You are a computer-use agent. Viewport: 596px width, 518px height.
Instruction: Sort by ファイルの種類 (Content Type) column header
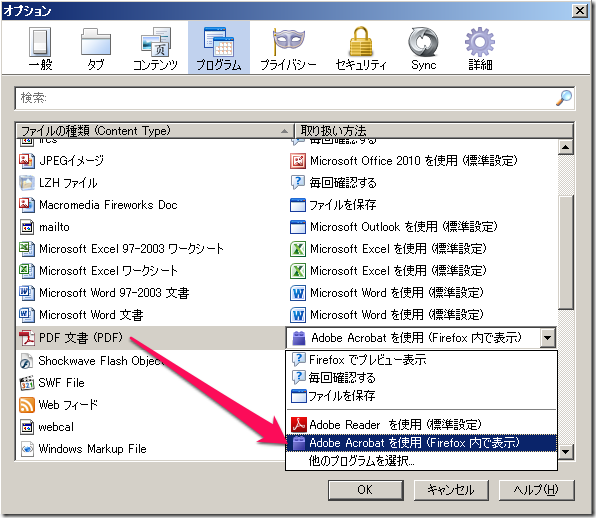pos(155,131)
